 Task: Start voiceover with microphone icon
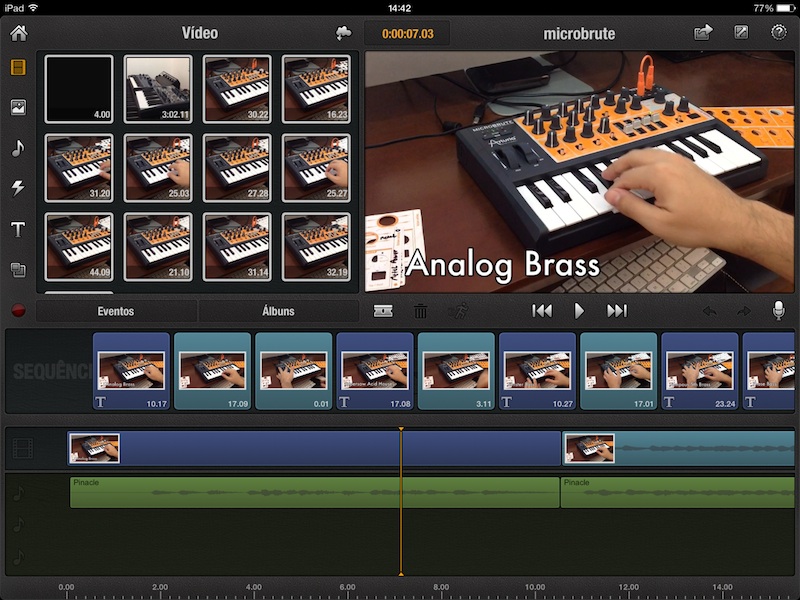click(x=779, y=310)
